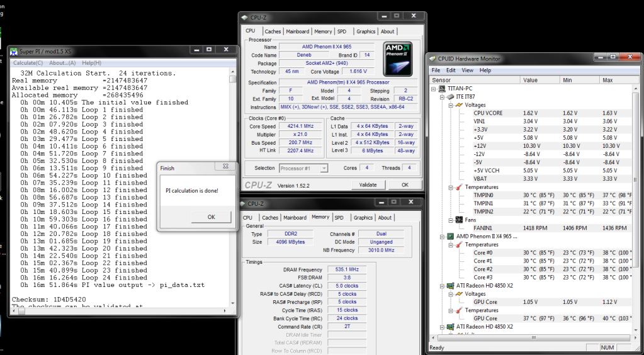Switch to SPD tab in lower CPU-Z window
Image resolution: width=644 pixels, height=355 pixels.
(339, 218)
